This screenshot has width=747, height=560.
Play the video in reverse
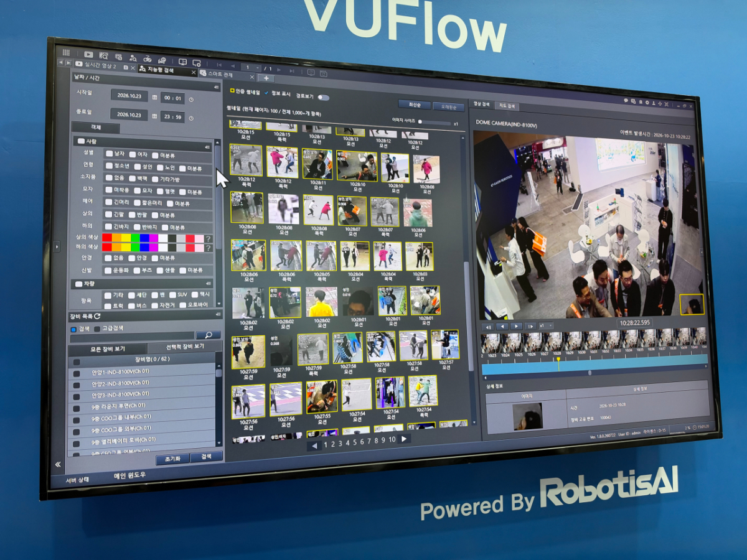click(x=502, y=326)
